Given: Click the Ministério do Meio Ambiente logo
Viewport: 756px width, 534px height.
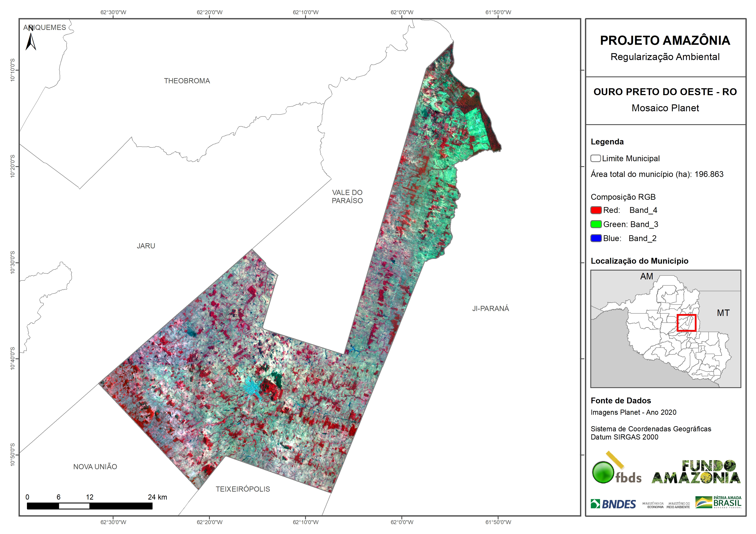Looking at the screenshot, I should pyautogui.click(x=678, y=505).
